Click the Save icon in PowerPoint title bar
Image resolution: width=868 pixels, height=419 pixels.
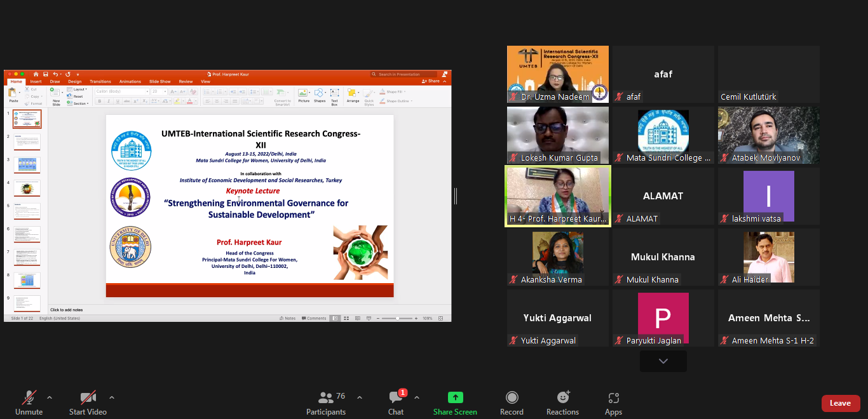click(45, 74)
